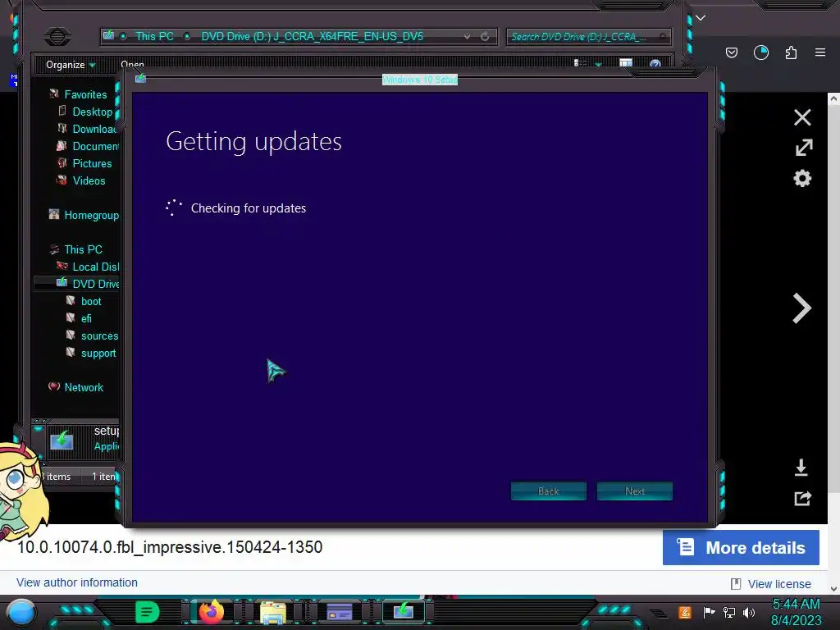Screen dimensions: 840x630
Task: Close the image viewer with the X icon
Action: [x=802, y=117]
